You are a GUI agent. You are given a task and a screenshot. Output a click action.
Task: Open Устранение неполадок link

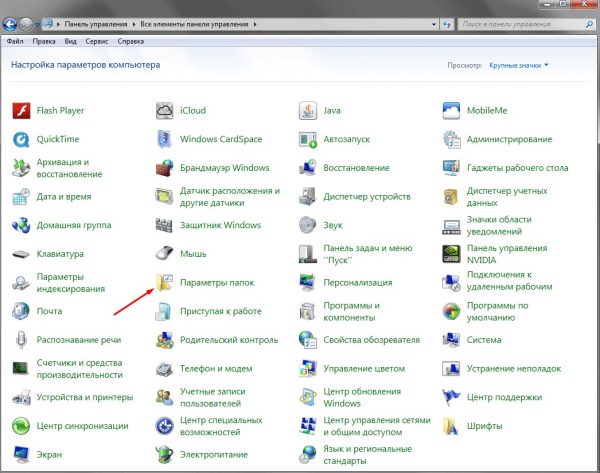pos(514,369)
